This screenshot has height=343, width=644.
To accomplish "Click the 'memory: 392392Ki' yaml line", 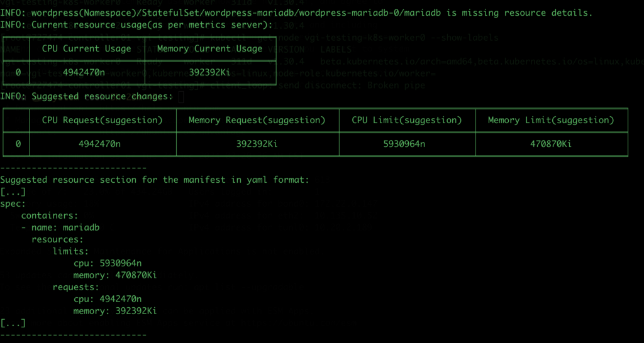I will pyautogui.click(x=115, y=311).
